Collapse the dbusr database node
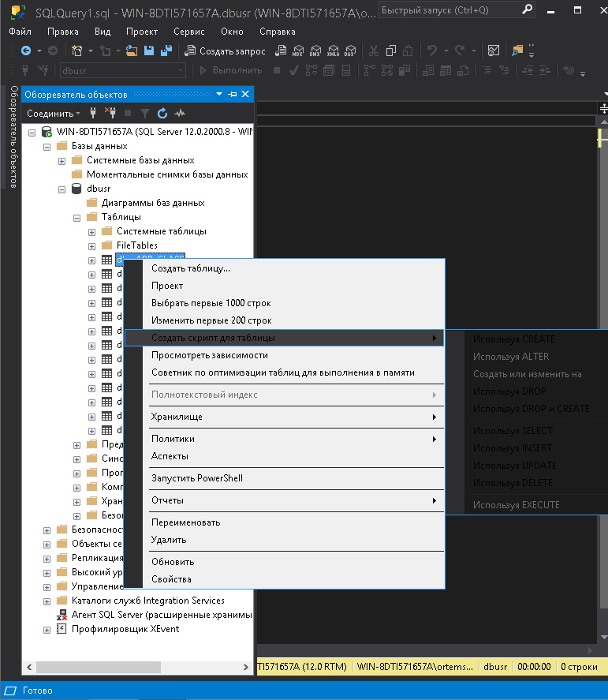Screen dimensions: 608x700 pos(62,189)
